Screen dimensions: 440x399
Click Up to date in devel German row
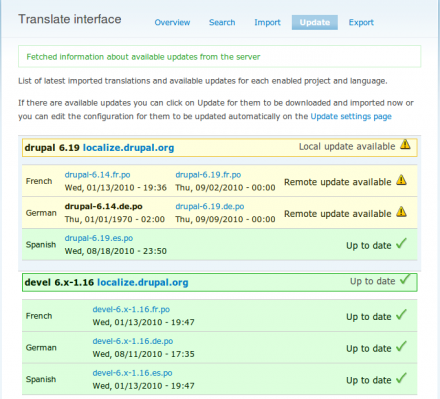369,349
